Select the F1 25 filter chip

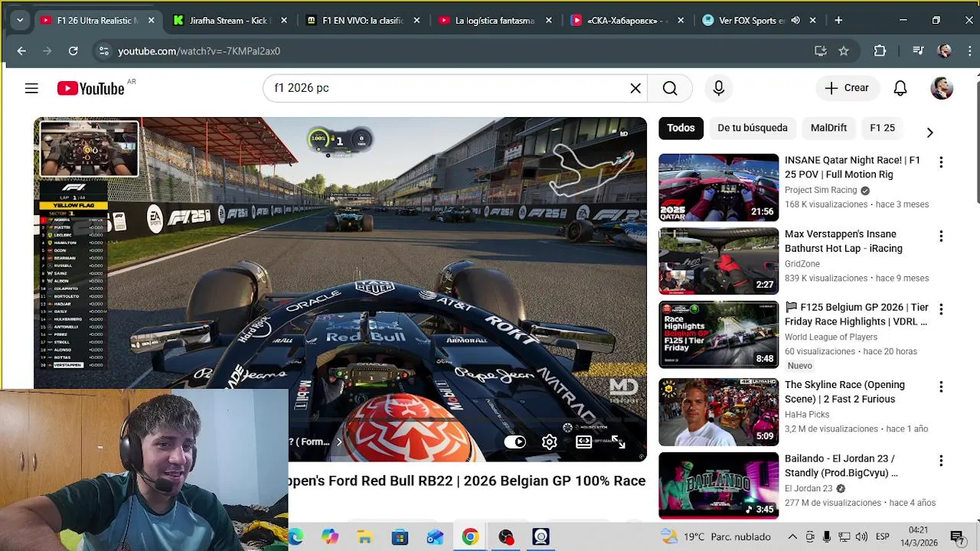882,128
